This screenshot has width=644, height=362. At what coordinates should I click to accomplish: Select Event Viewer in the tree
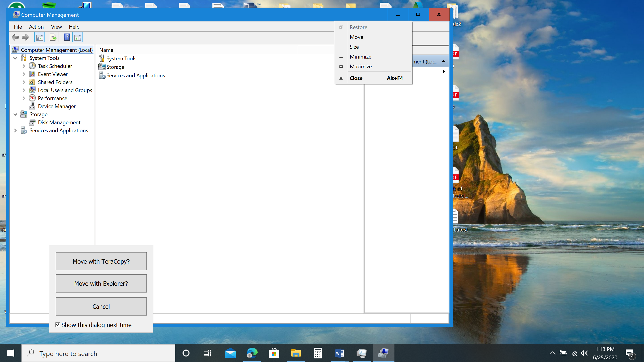click(53, 74)
